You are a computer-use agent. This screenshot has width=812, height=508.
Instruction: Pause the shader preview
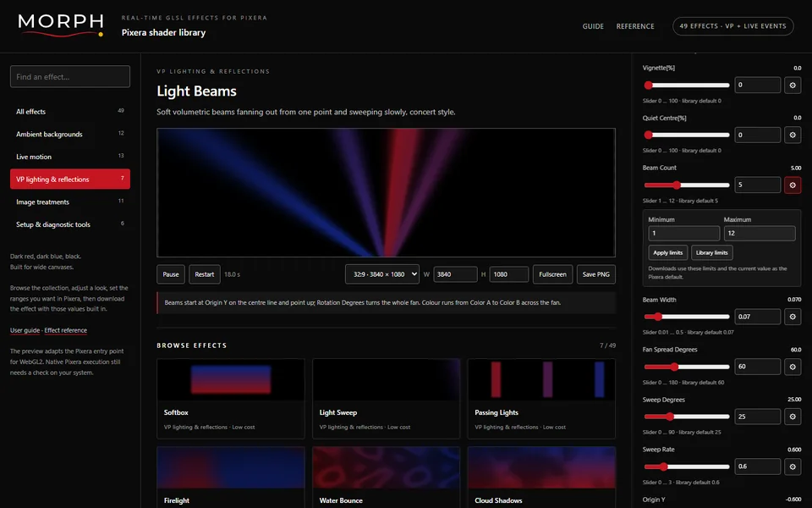tap(171, 274)
